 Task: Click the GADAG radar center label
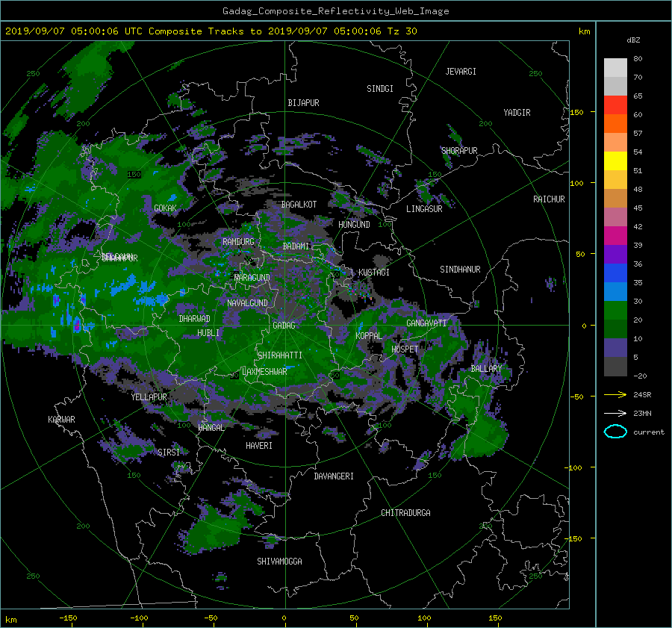click(x=284, y=326)
